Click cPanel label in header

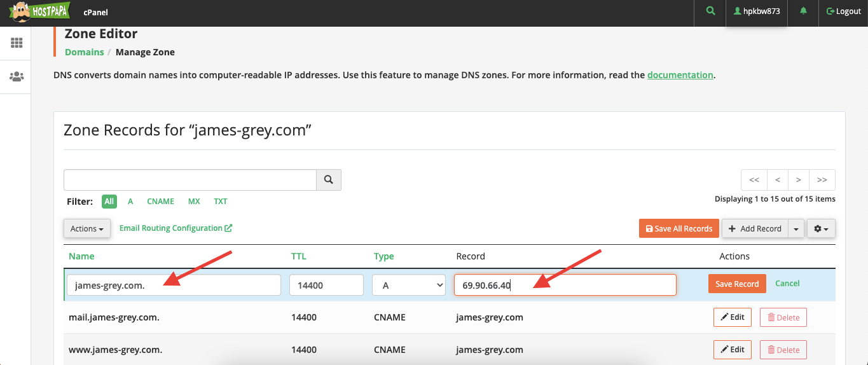click(x=95, y=11)
